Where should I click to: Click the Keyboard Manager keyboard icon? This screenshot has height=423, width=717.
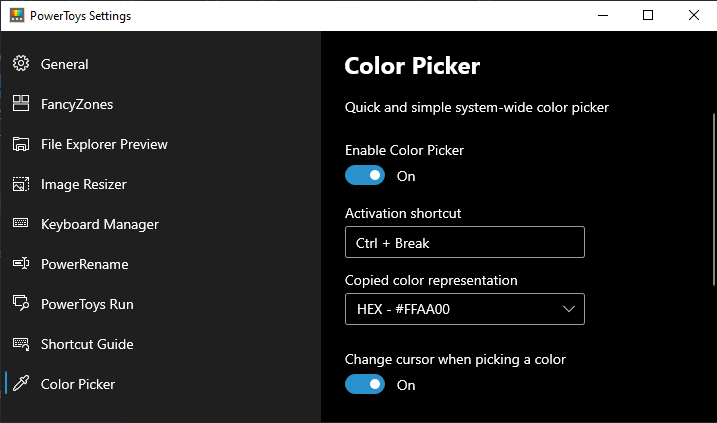pyautogui.click(x=21, y=223)
